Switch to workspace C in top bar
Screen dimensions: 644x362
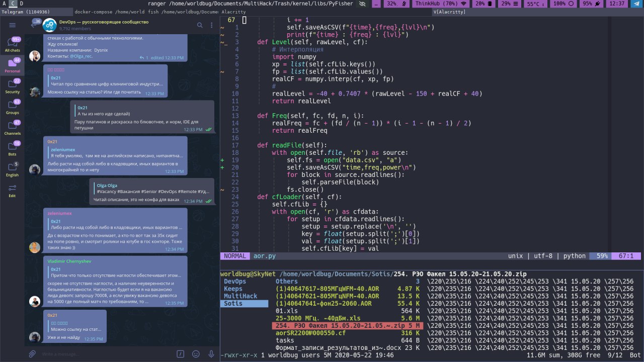(14, 4)
